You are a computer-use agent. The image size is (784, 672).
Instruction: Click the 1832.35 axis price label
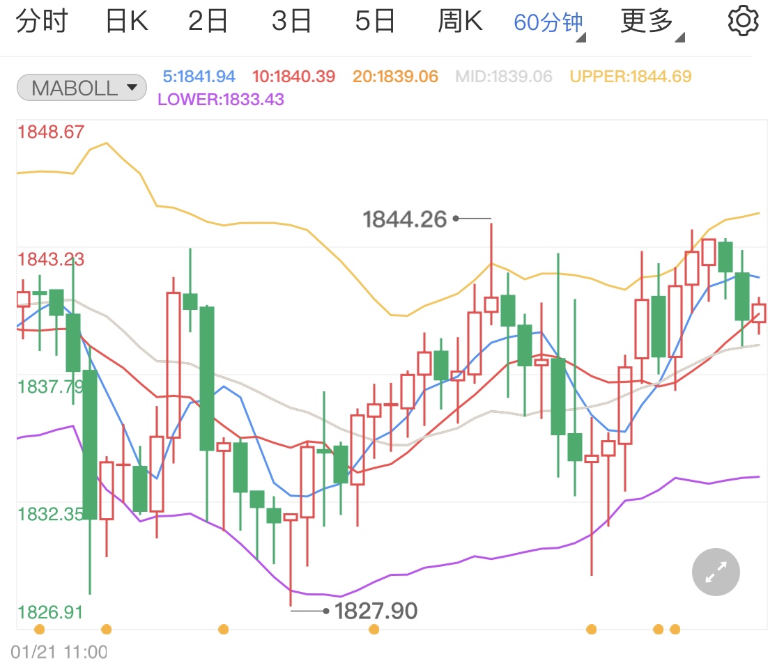pyautogui.click(x=51, y=514)
